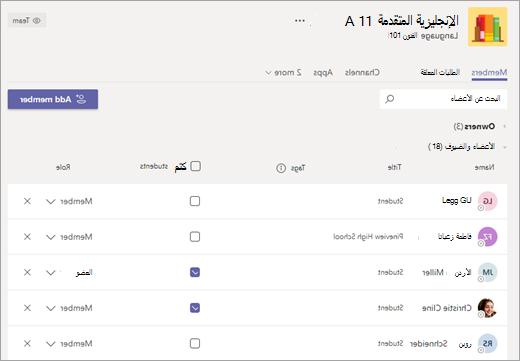Image resolution: width=520 pixels, height=361 pixels.
Task: Click the Role column header
Action: coord(63,167)
